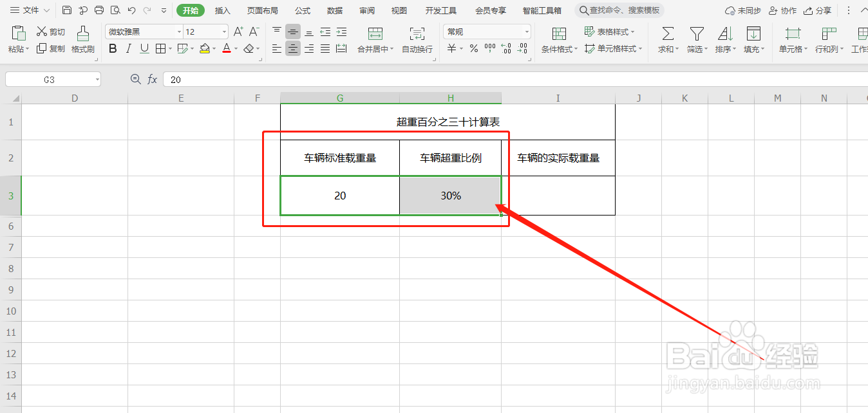
Task: Decrease font size with A- icon
Action: coord(254,32)
